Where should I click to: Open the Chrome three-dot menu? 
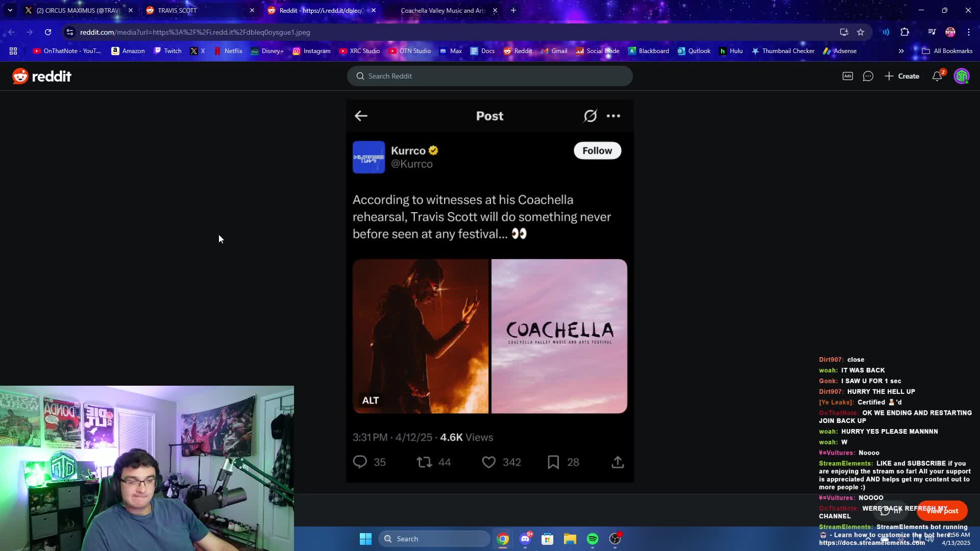(969, 32)
